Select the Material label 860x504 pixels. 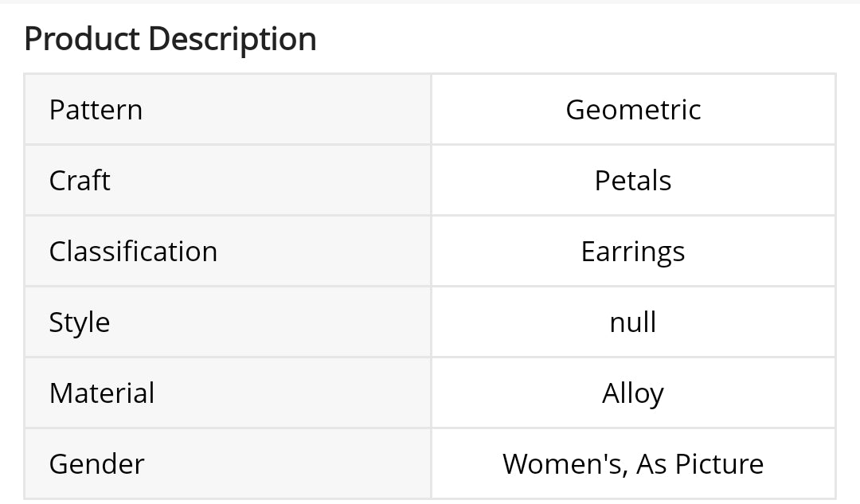click(102, 393)
